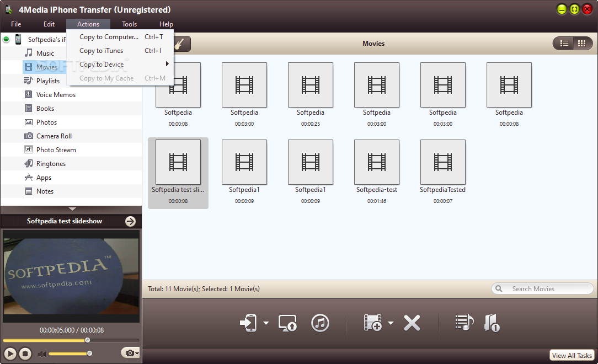598x364 pixels.
Task: Select the SoftpediaTested movie thumbnail
Action: [442, 162]
